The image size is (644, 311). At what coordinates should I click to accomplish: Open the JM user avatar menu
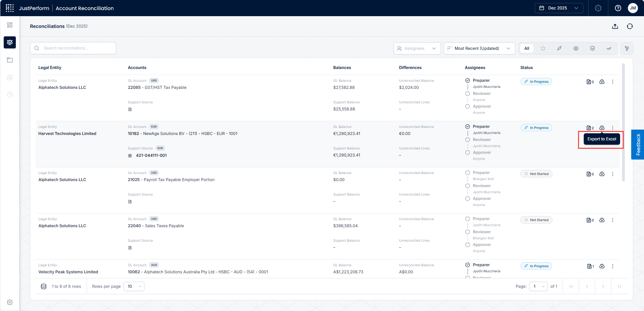pos(633,8)
